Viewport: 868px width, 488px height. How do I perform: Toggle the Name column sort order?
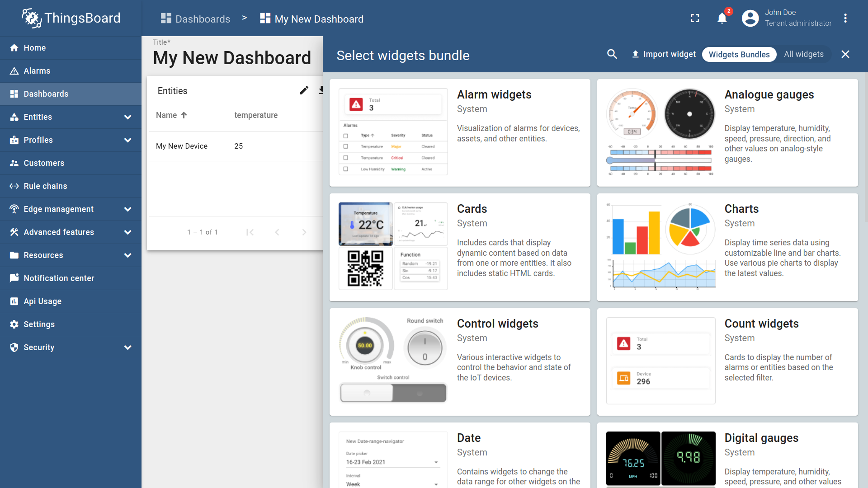tap(170, 115)
